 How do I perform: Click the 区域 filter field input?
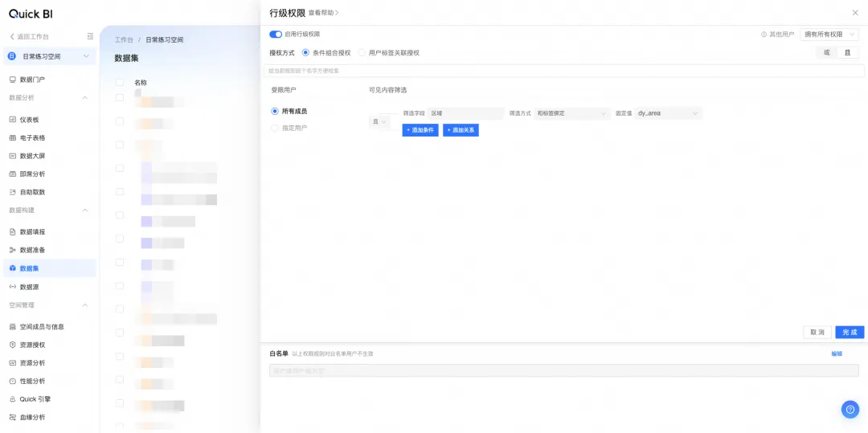465,113
